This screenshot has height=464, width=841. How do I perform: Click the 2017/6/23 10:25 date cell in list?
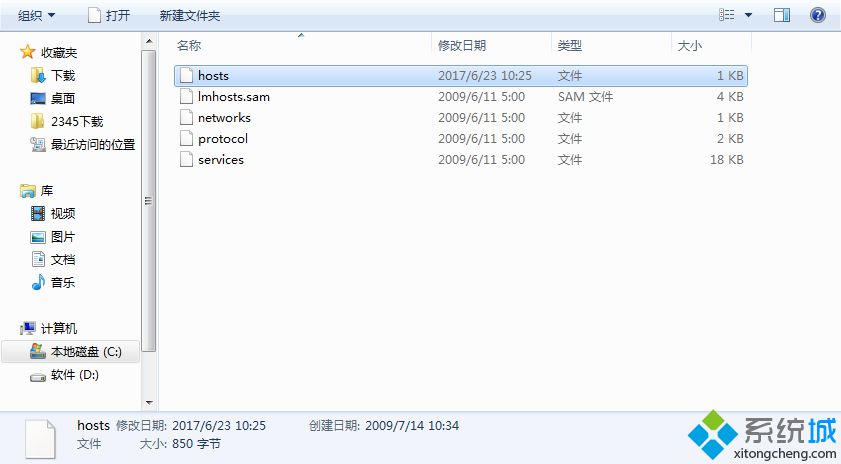click(x=485, y=76)
